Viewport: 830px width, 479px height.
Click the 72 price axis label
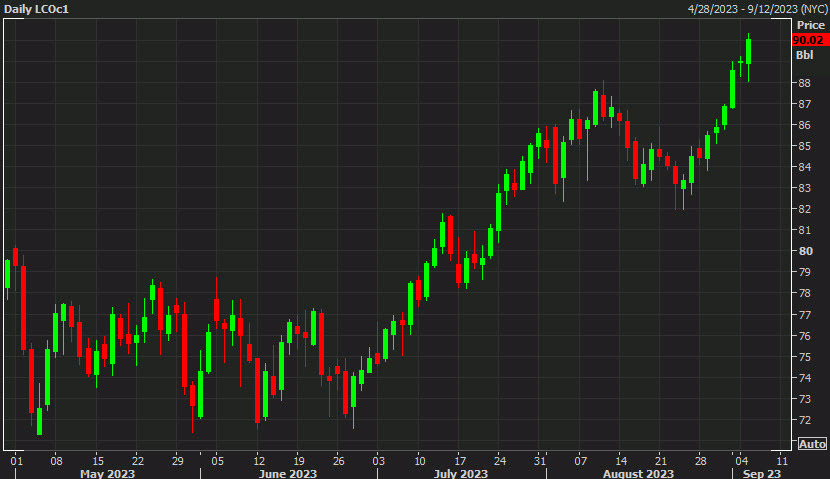coord(805,420)
